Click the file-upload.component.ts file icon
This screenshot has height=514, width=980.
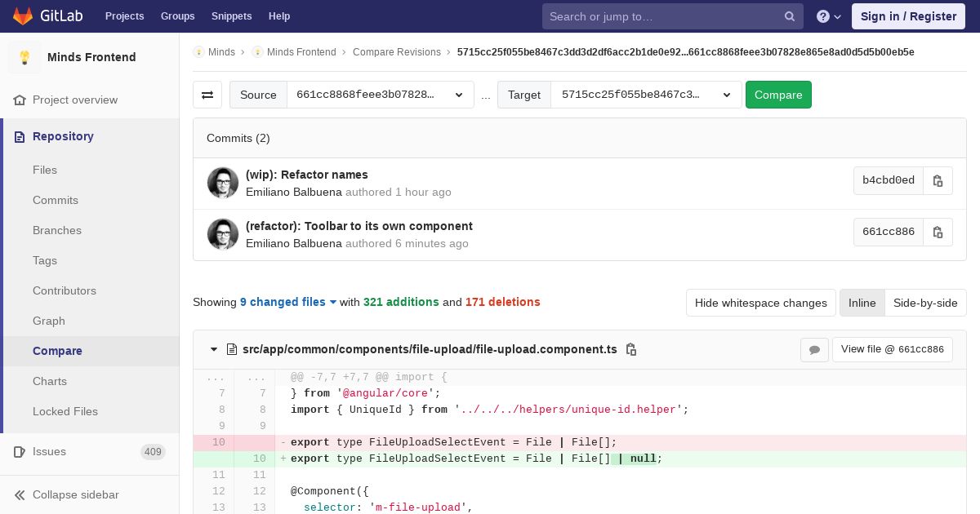pyautogui.click(x=232, y=349)
